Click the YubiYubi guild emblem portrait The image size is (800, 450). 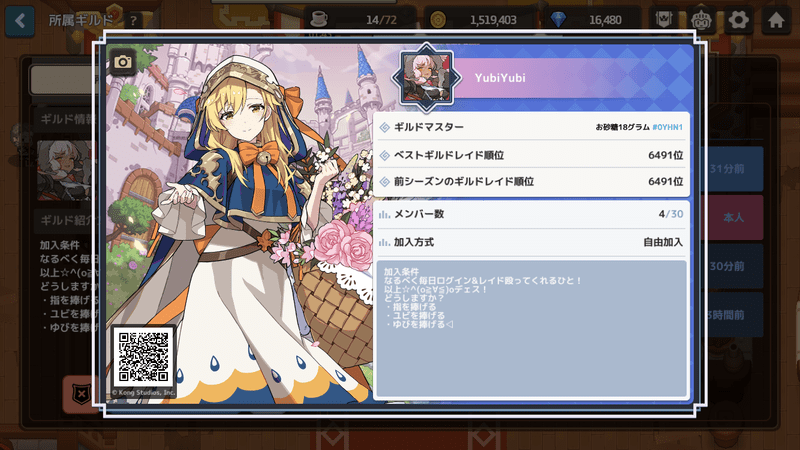427,77
